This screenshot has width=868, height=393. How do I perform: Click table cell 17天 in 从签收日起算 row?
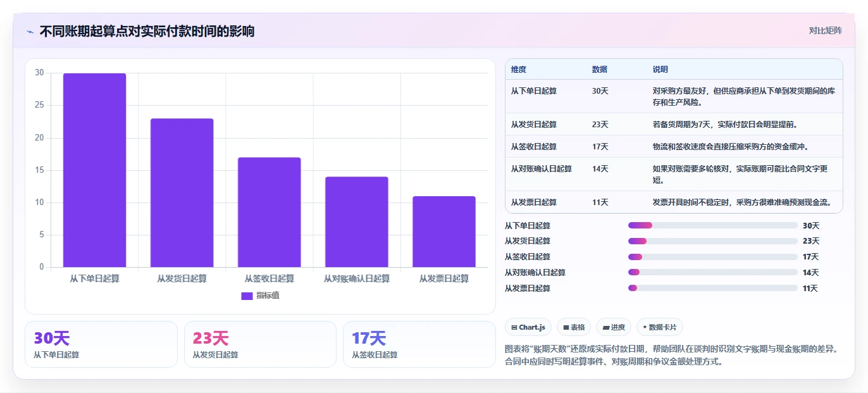click(600, 147)
